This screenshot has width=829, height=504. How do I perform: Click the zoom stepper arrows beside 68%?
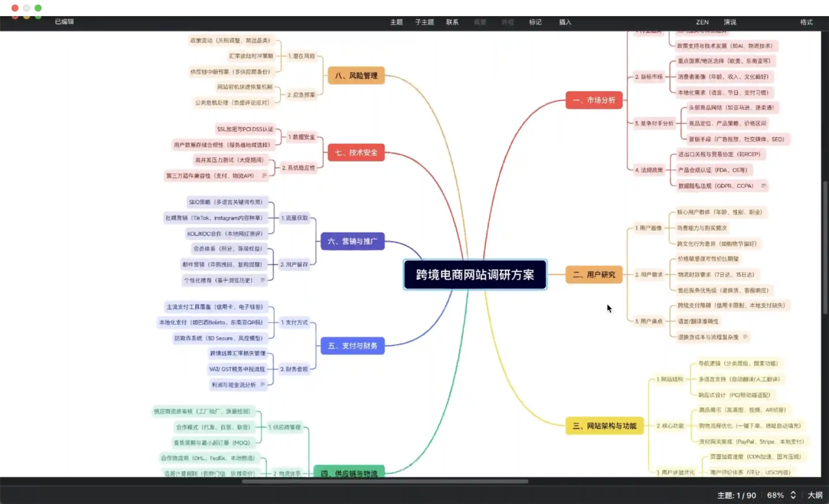tap(793, 495)
